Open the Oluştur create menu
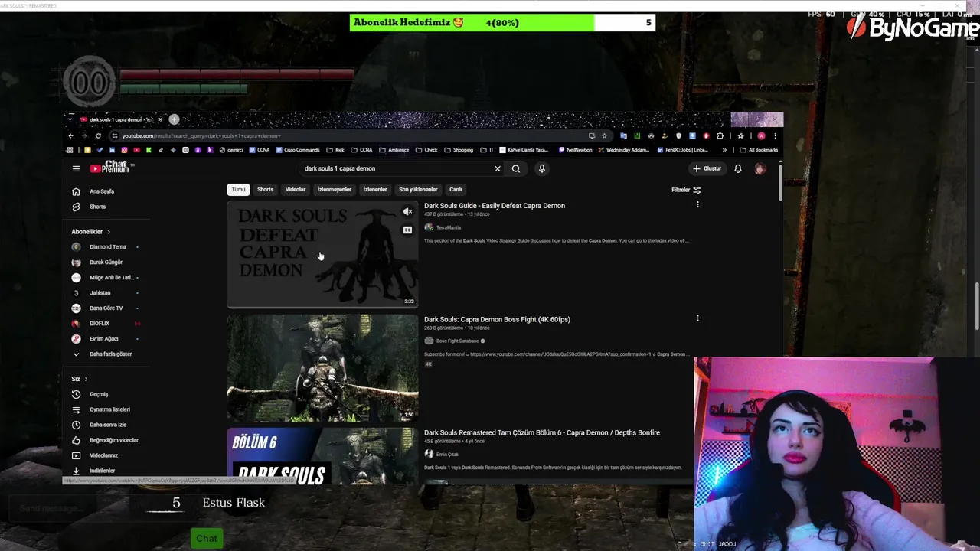The height and width of the screenshot is (551, 980). (707, 168)
